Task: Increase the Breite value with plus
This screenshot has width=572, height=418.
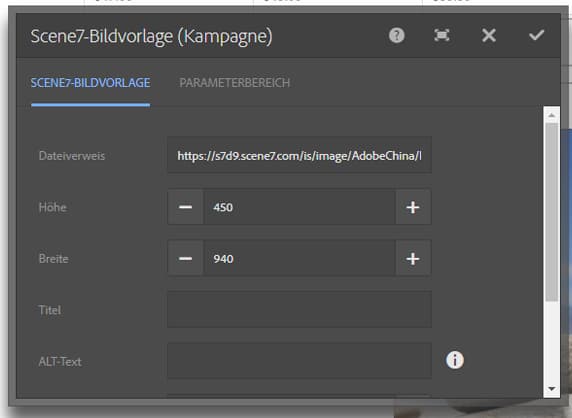Action: (x=413, y=258)
